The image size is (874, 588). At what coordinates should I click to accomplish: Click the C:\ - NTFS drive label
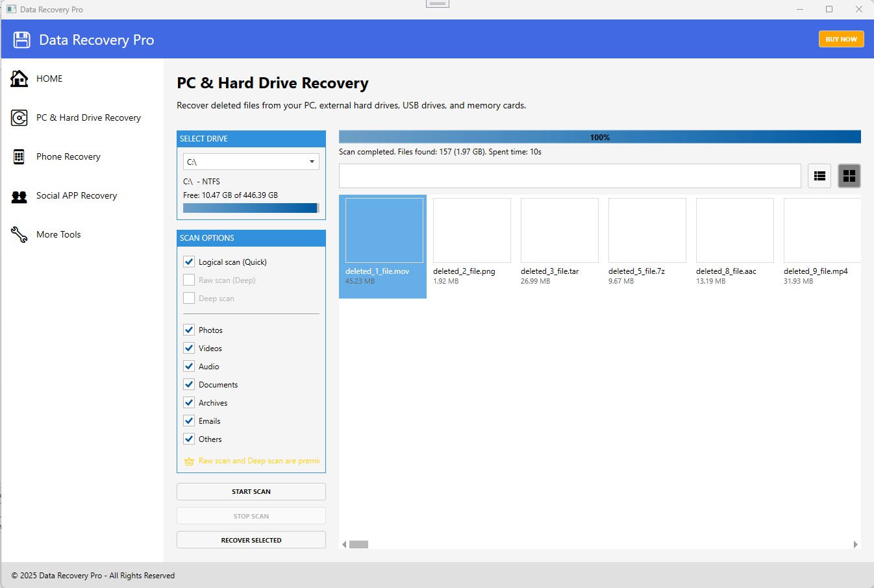pyautogui.click(x=201, y=182)
